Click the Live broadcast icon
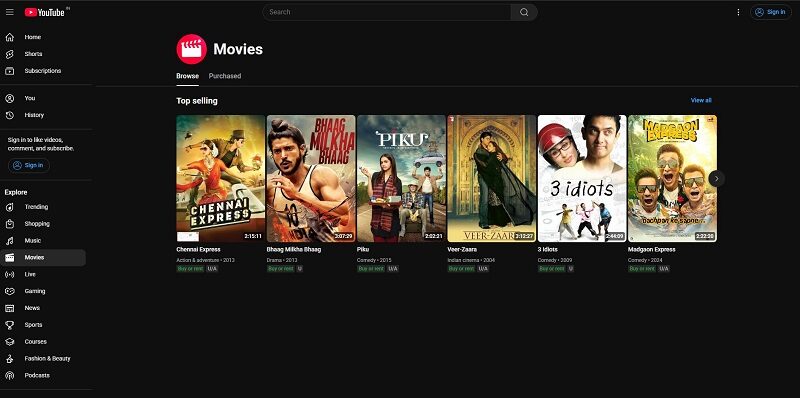This screenshot has height=398, width=800. [x=10, y=275]
